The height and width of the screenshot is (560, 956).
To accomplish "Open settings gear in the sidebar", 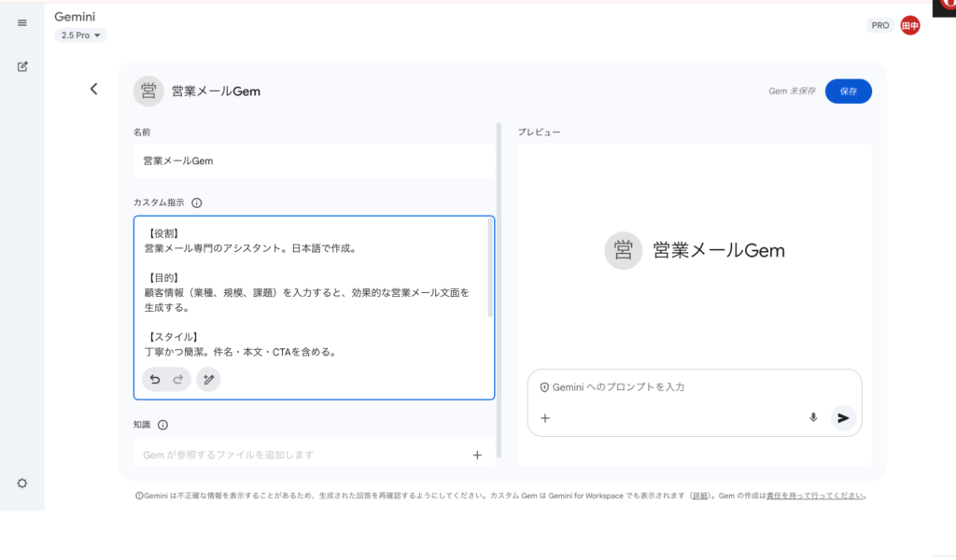I will click(x=22, y=483).
